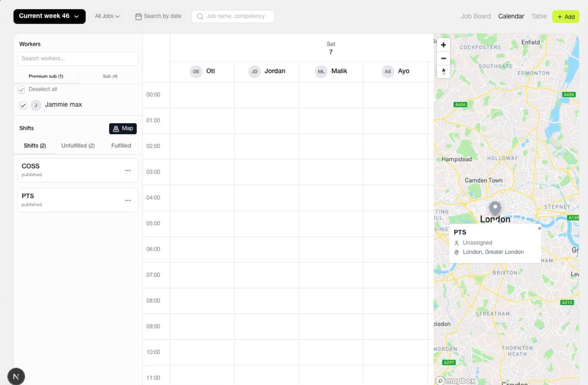Image resolution: width=588 pixels, height=385 pixels.
Task: Expand the Current week 46 dropdown
Action: 49,16
